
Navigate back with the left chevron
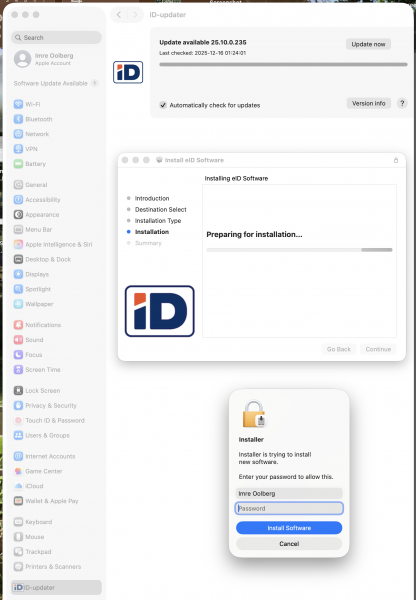(x=119, y=15)
